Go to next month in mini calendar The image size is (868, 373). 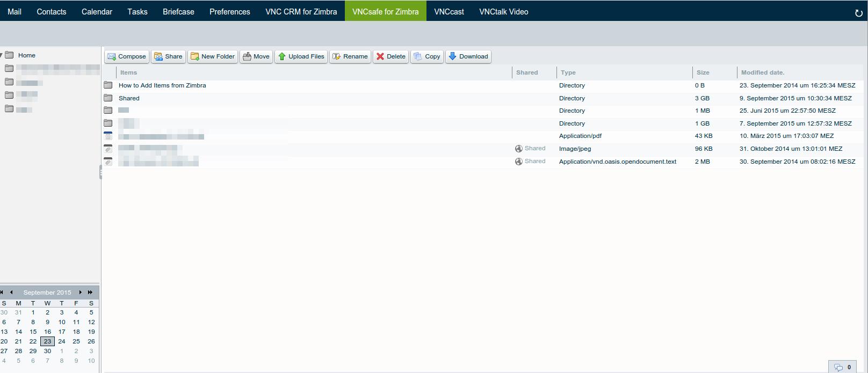point(81,292)
